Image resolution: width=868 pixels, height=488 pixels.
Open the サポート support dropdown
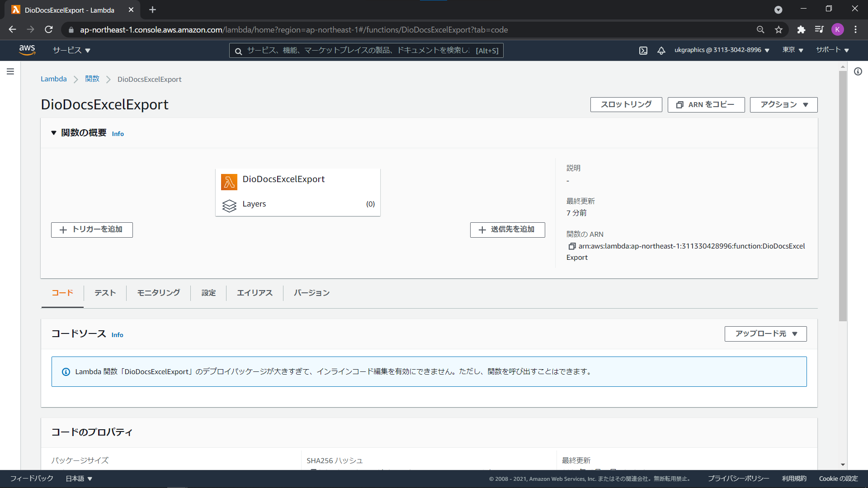832,50
